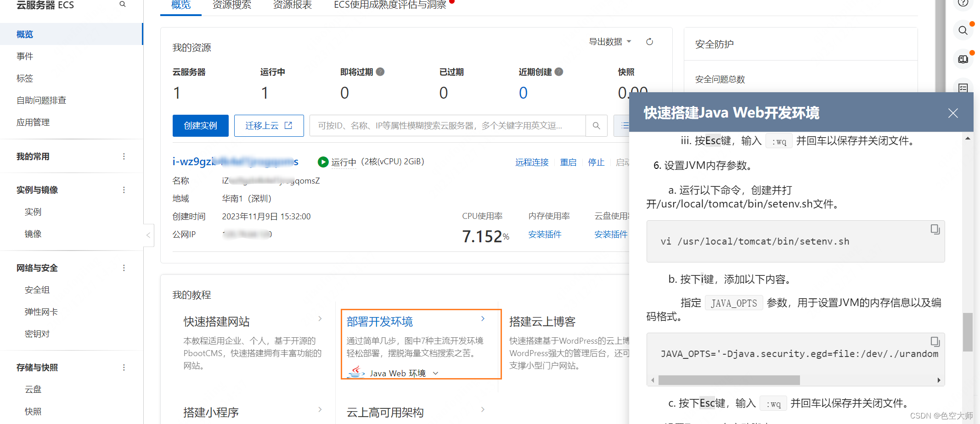Click the 迁移上云 button
The image size is (980, 424).
pos(269,126)
